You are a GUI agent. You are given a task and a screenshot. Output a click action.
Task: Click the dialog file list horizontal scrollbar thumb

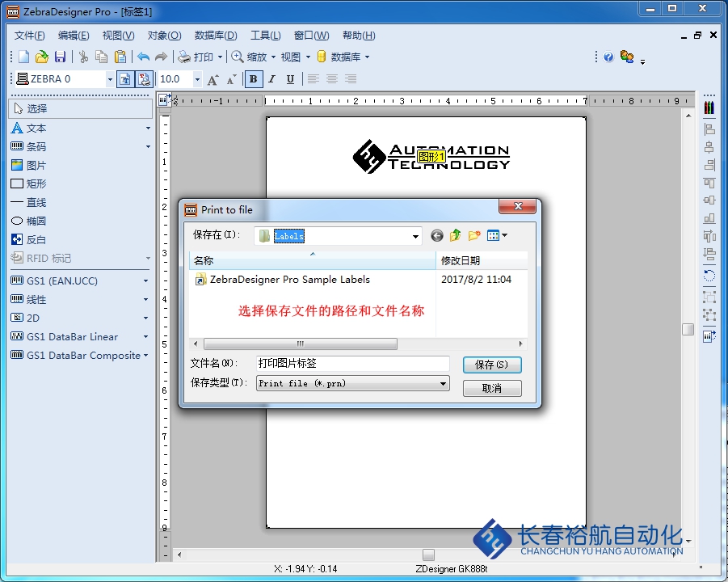tap(301, 344)
